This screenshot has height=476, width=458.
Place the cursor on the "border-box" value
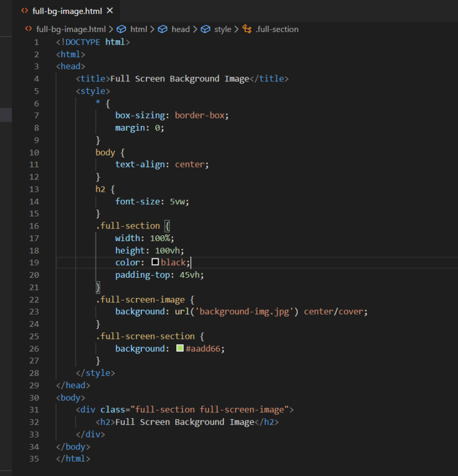(x=201, y=115)
